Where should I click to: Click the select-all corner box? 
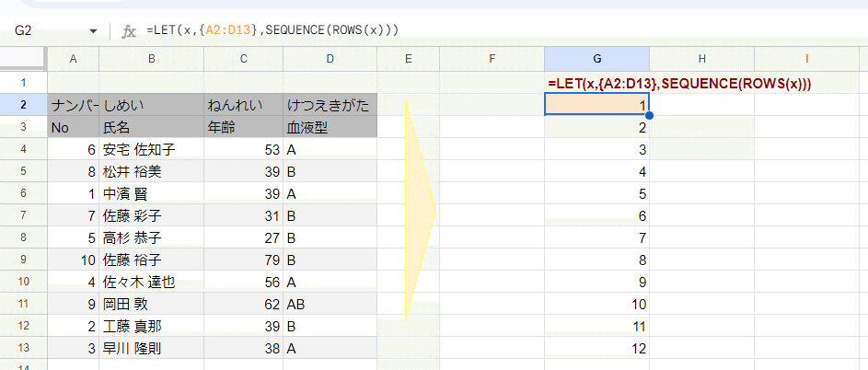(23, 59)
